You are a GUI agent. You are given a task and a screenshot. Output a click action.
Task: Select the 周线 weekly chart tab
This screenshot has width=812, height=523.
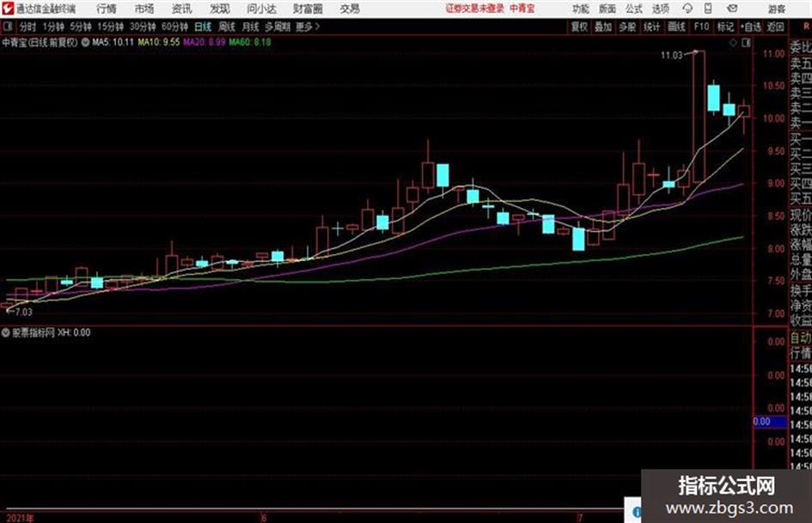click(x=227, y=27)
